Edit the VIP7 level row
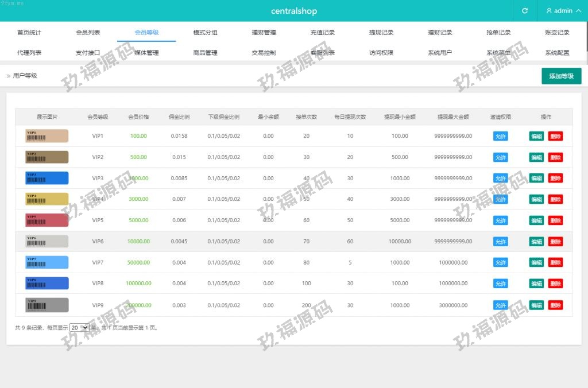This screenshot has width=588, height=388. click(x=536, y=263)
